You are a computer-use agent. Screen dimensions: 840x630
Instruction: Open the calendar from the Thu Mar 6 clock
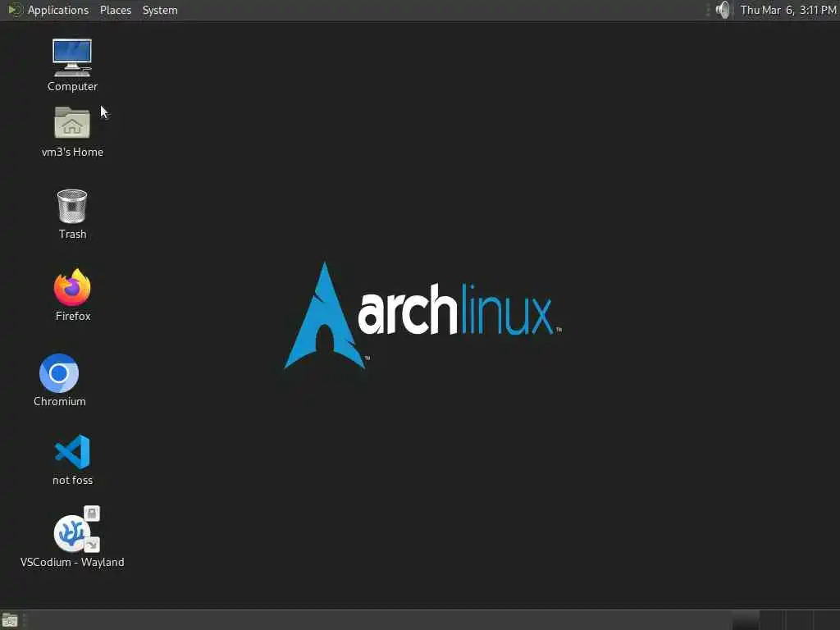[788, 10]
